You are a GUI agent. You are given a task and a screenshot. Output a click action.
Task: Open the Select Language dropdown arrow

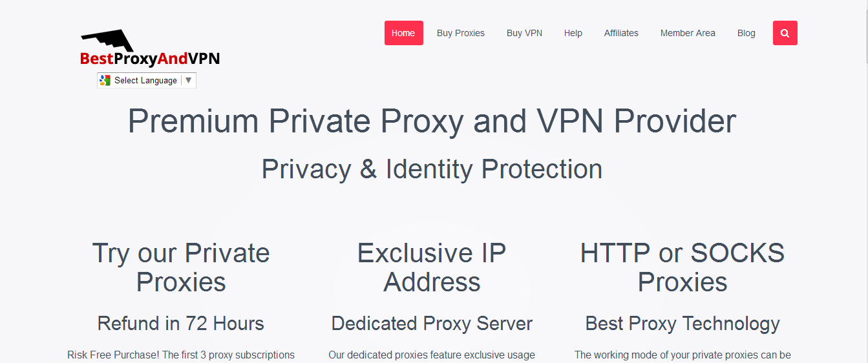pyautogui.click(x=188, y=81)
